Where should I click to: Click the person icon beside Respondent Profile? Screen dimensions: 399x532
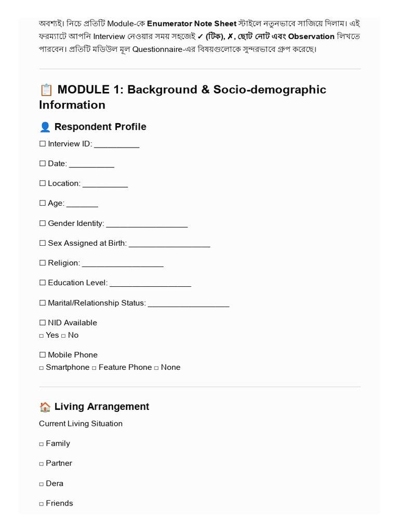pos(45,127)
